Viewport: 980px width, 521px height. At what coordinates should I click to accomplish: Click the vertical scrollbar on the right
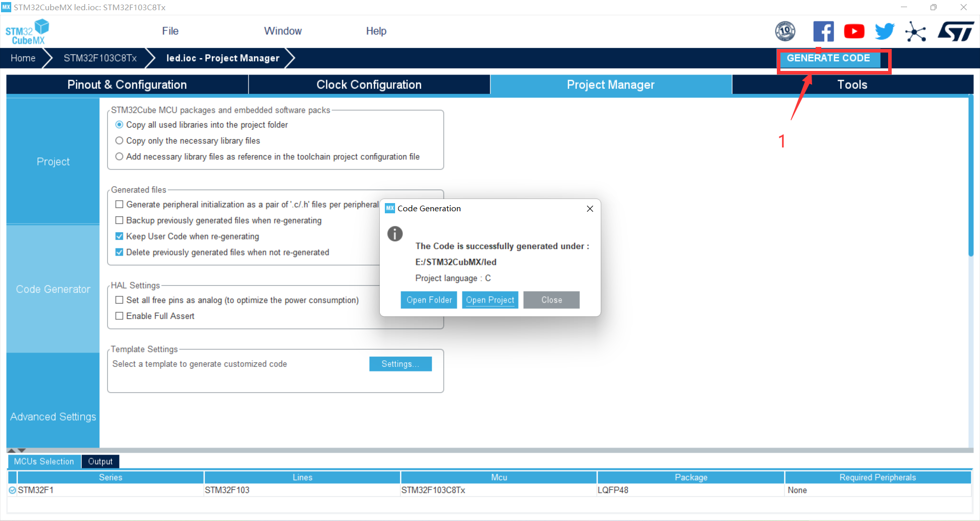tap(971, 177)
